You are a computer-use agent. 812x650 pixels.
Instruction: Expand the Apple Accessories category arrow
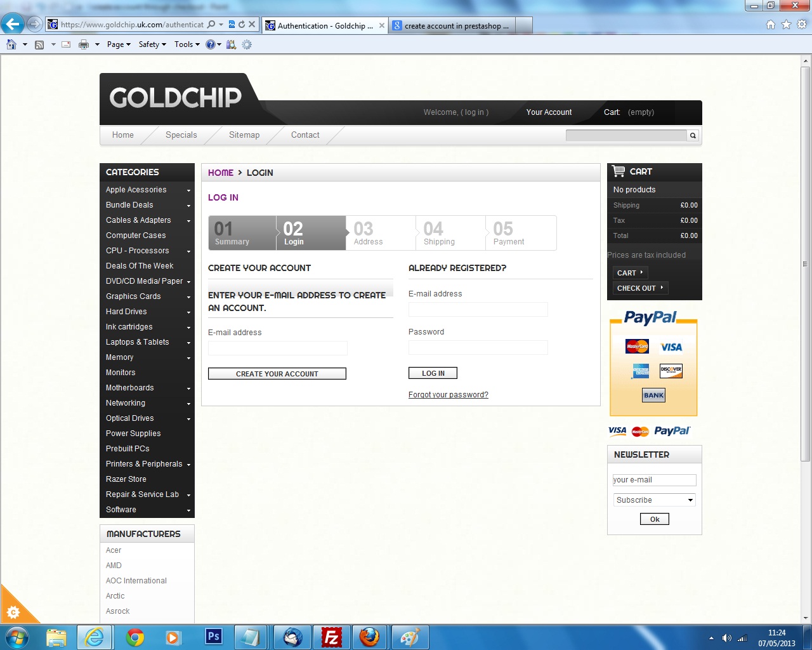(188, 190)
